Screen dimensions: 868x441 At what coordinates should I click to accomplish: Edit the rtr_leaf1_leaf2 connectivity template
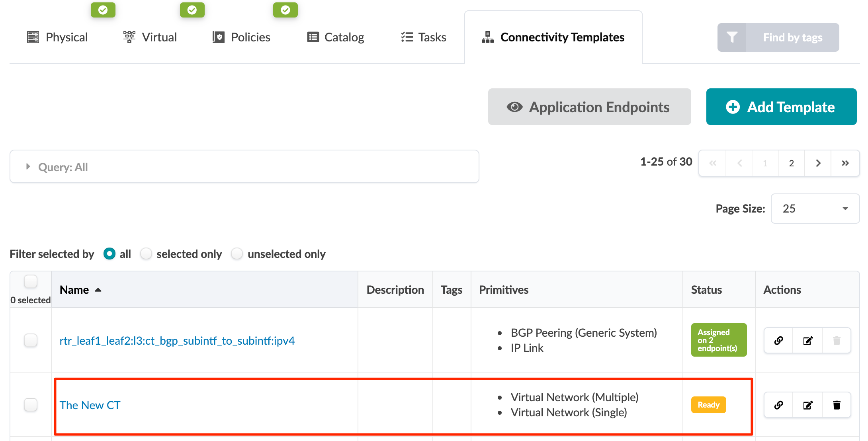coord(807,340)
